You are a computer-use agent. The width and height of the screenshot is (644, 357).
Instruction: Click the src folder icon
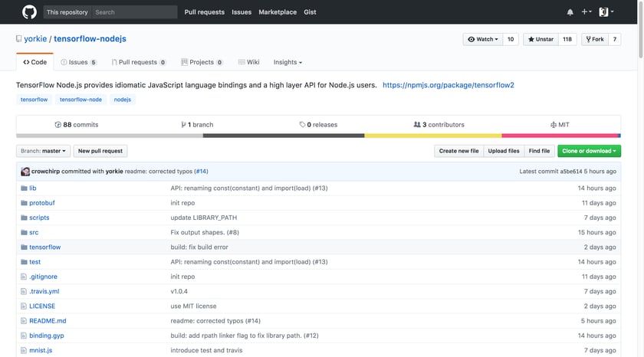point(24,233)
